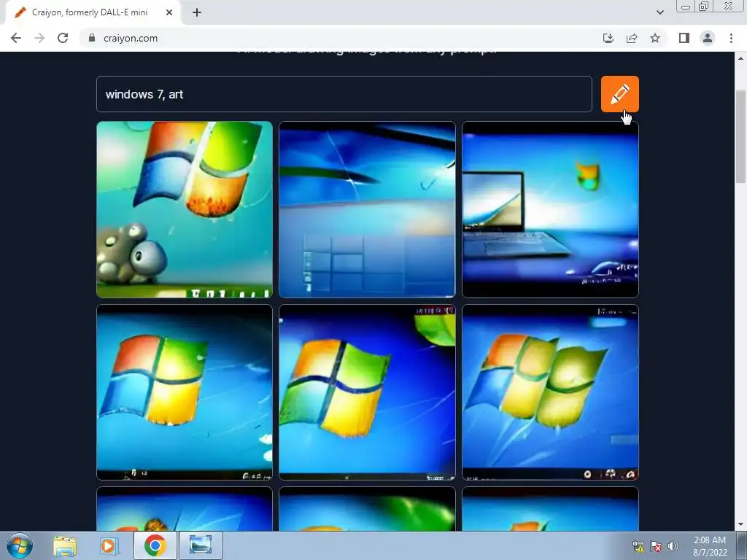Open a new browser tab with plus
This screenshot has height=560, width=747.
coord(197,13)
